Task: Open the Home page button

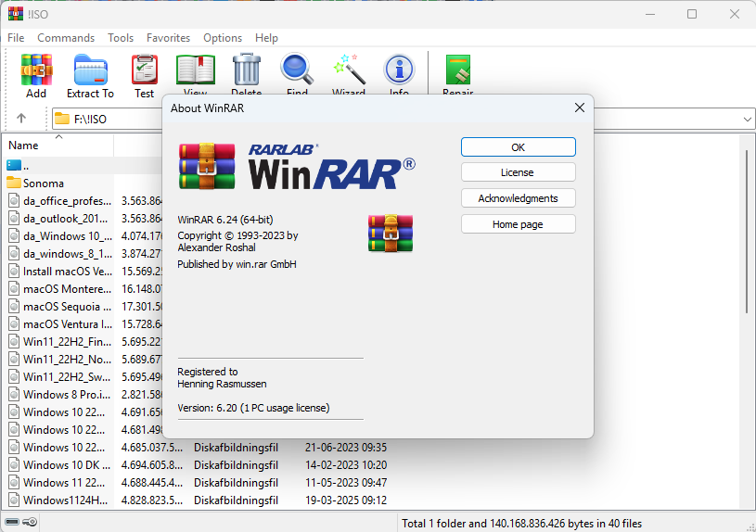Action: [x=518, y=224]
